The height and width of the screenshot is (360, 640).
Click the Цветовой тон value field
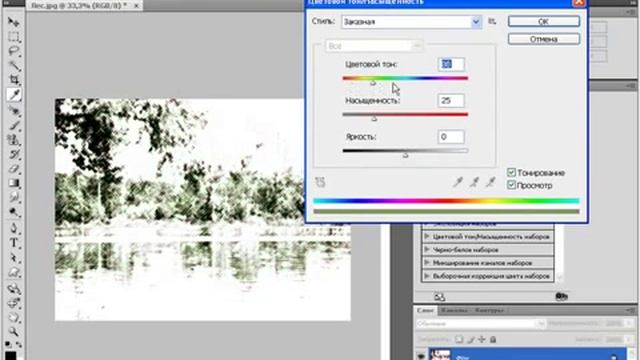pyautogui.click(x=451, y=64)
